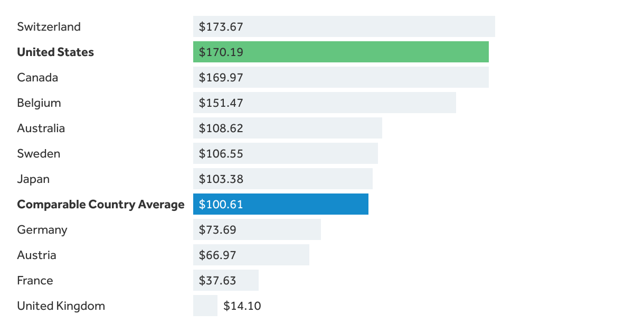This screenshot has width=644, height=332.
Task: Click the "France" country label
Action: click(35, 280)
